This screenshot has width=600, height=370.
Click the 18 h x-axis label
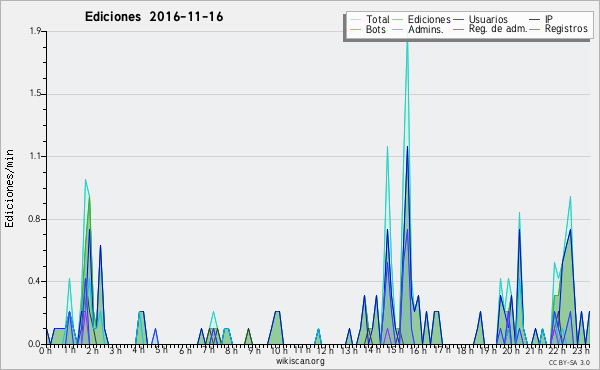(x=465, y=350)
